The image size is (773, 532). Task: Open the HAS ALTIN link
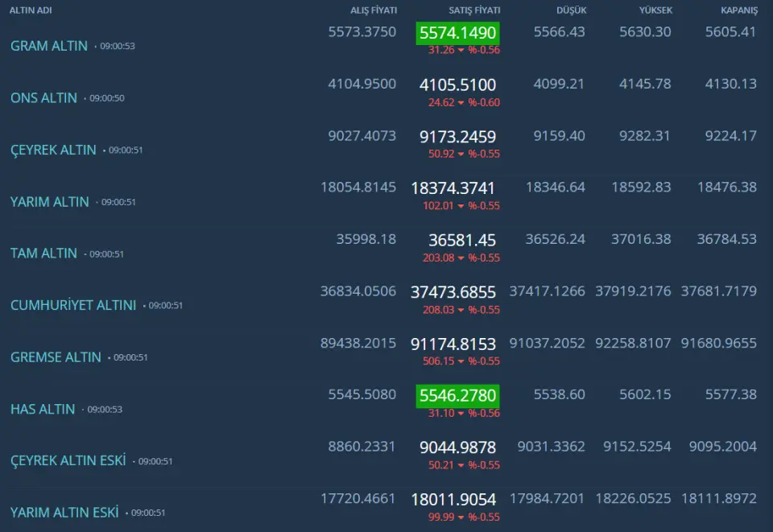click(43, 409)
